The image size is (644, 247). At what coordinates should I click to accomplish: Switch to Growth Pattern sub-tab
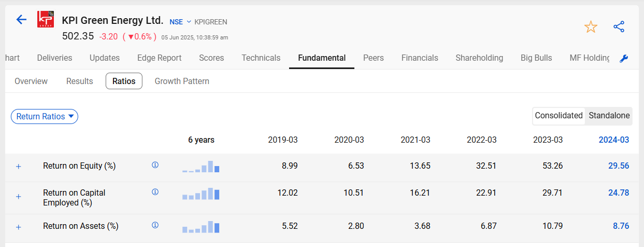pyautogui.click(x=182, y=81)
